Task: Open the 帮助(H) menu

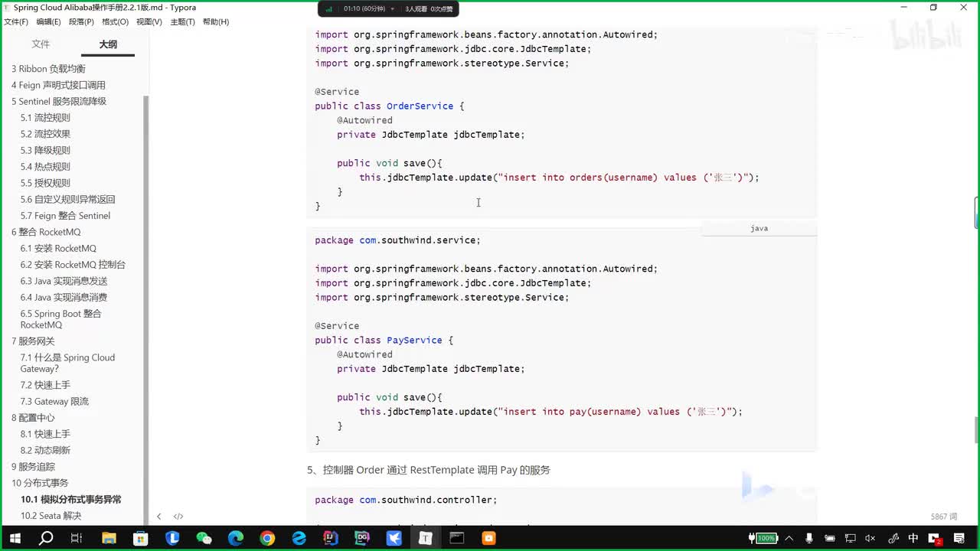Action: 216,22
